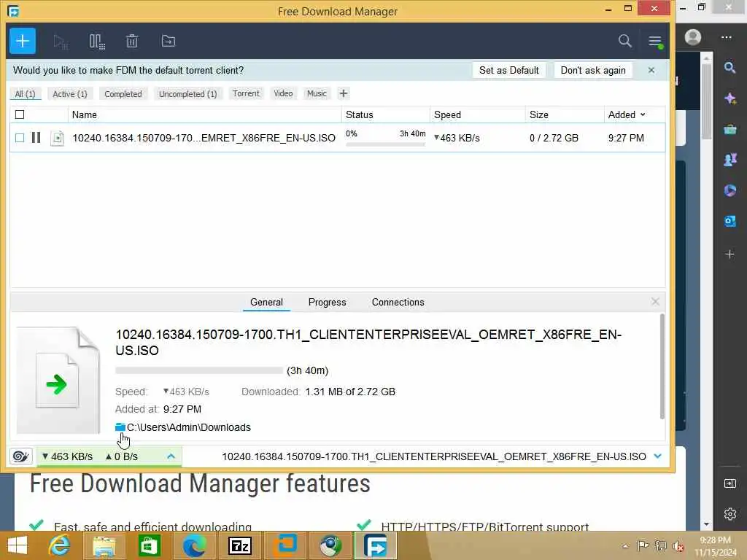Click the 9:27 PM added time cell
The width and height of the screenshot is (747, 560).
pos(625,138)
